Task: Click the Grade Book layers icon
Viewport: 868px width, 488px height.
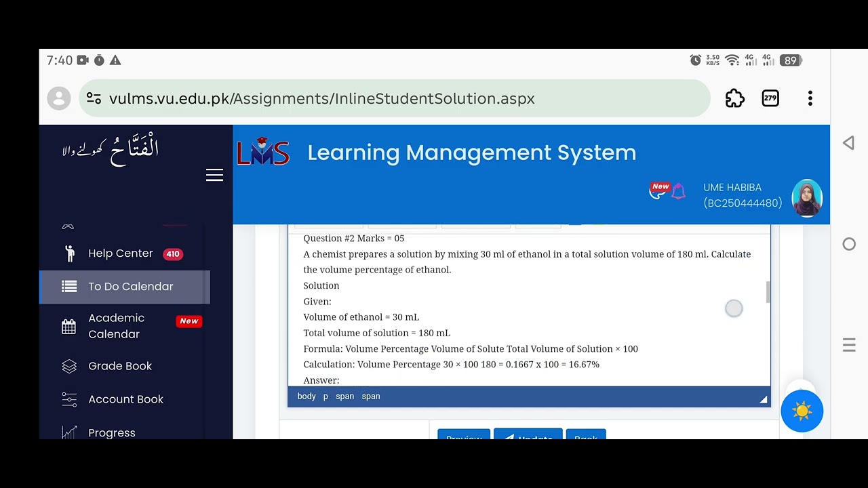Action: click(69, 366)
